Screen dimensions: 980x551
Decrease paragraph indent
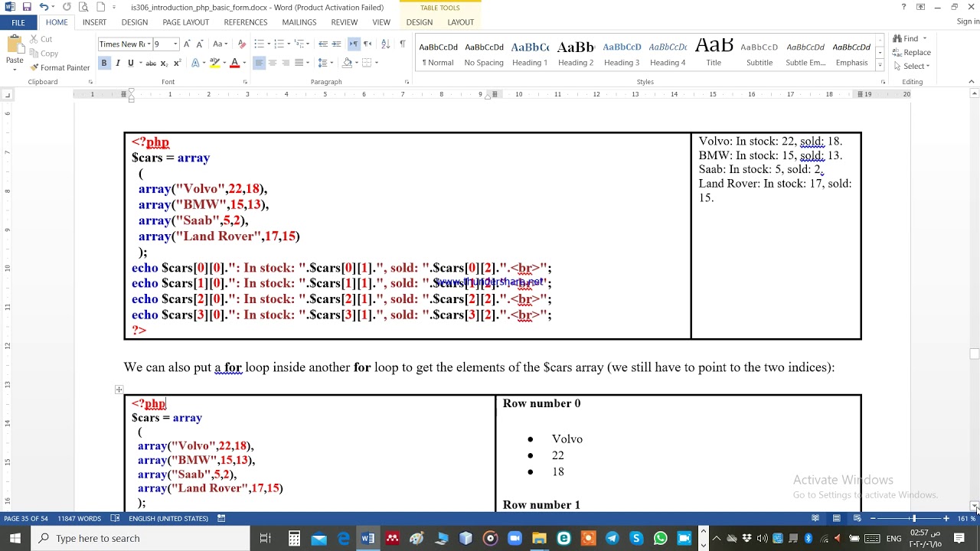coord(323,44)
